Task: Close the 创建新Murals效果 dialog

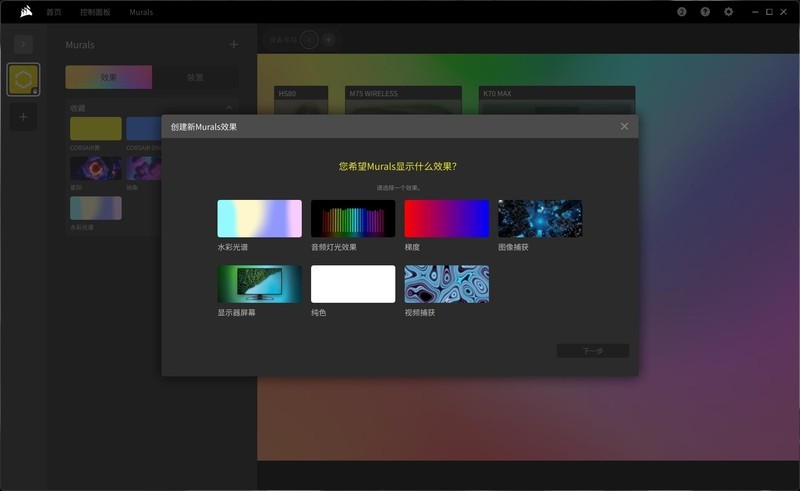Action: tap(624, 126)
